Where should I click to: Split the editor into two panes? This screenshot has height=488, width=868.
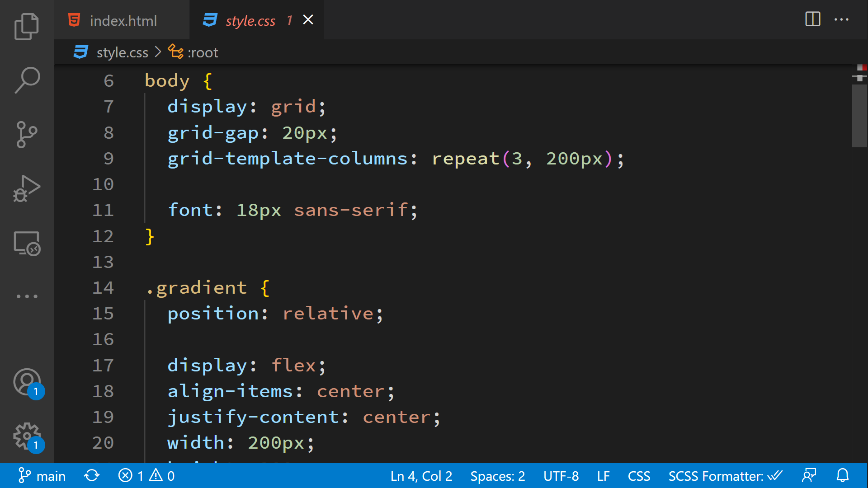tap(812, 19)
